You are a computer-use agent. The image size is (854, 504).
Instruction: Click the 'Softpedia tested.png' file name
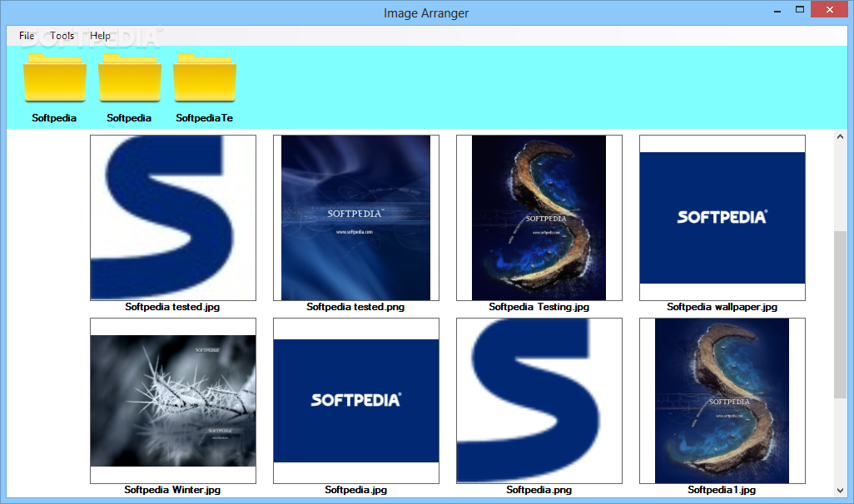(x=355, y=307)
